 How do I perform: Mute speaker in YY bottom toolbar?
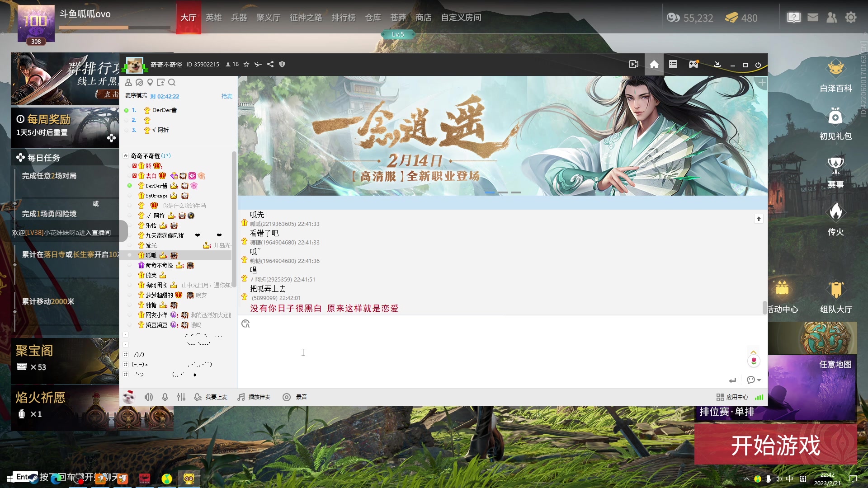pyautogui.click(x=148, y=397)
